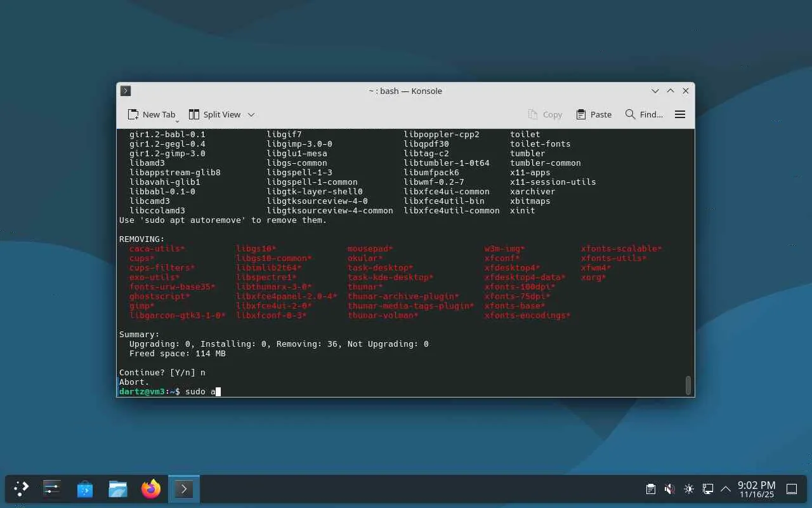Open the KDE Application Launcher
Image resolution: width=812 pixels, height=508 pixels.
tap(22, 489)
